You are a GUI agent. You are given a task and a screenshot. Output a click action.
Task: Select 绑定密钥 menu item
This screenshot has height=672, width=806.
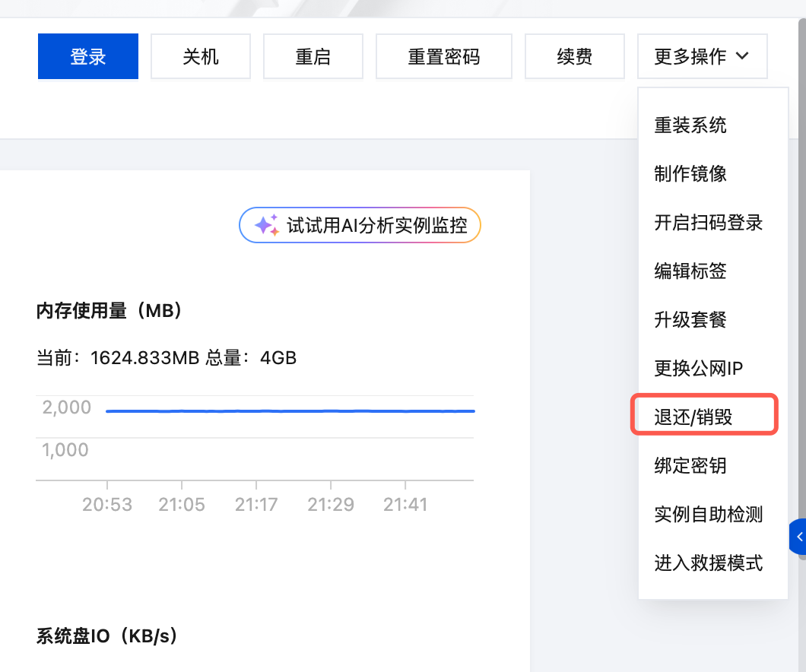click(x=690, y=465)
